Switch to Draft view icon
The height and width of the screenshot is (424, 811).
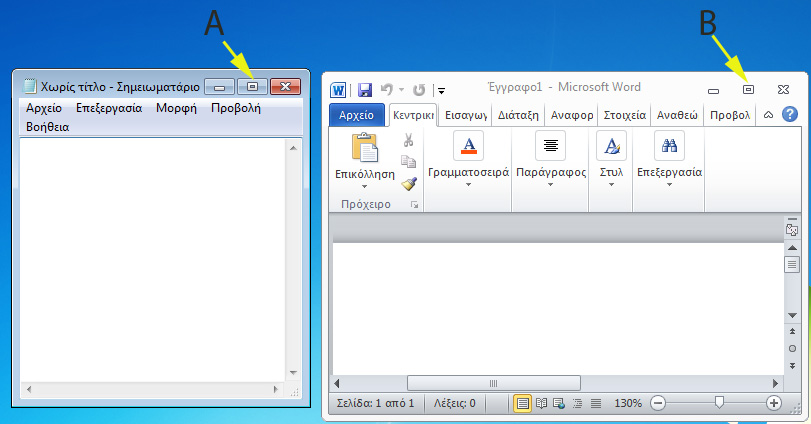point(596,403)
